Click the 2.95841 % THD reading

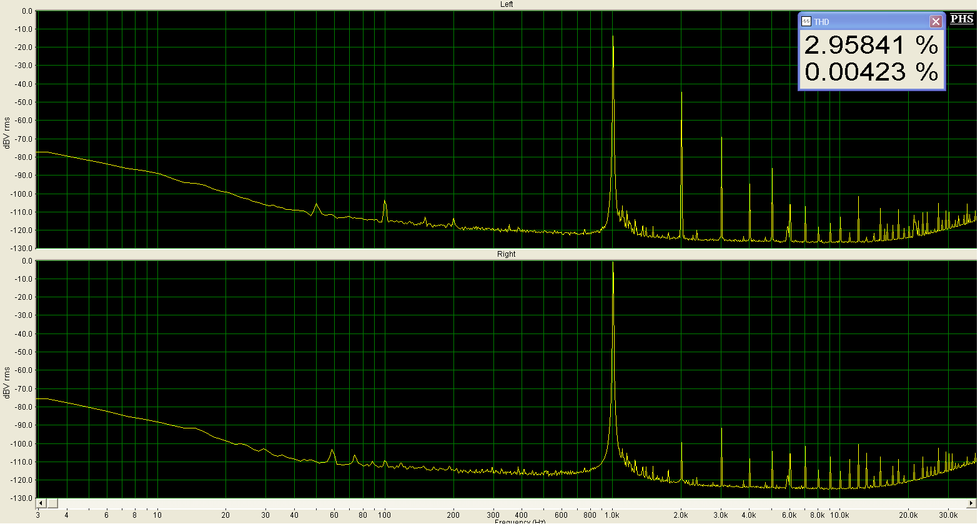(x=871, y=46)
